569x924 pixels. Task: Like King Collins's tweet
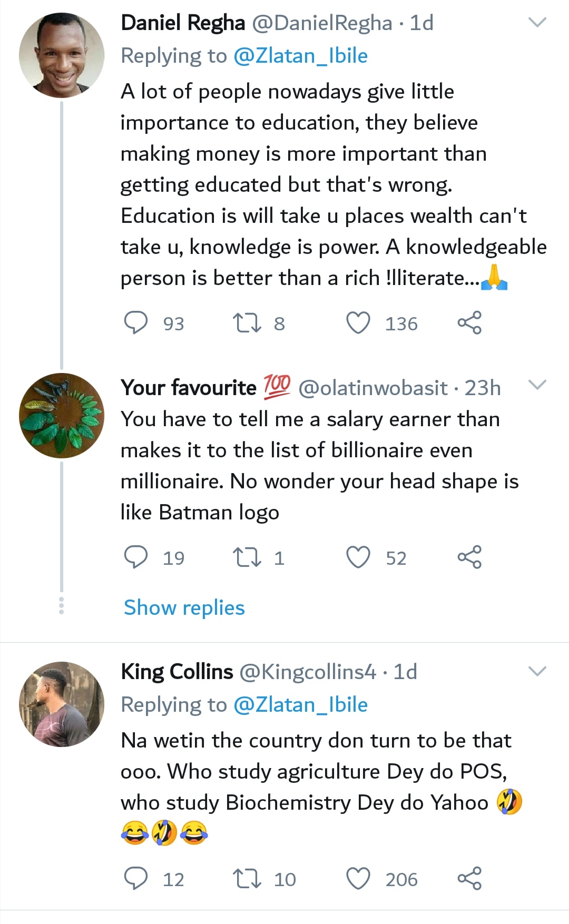pos(358,878)
